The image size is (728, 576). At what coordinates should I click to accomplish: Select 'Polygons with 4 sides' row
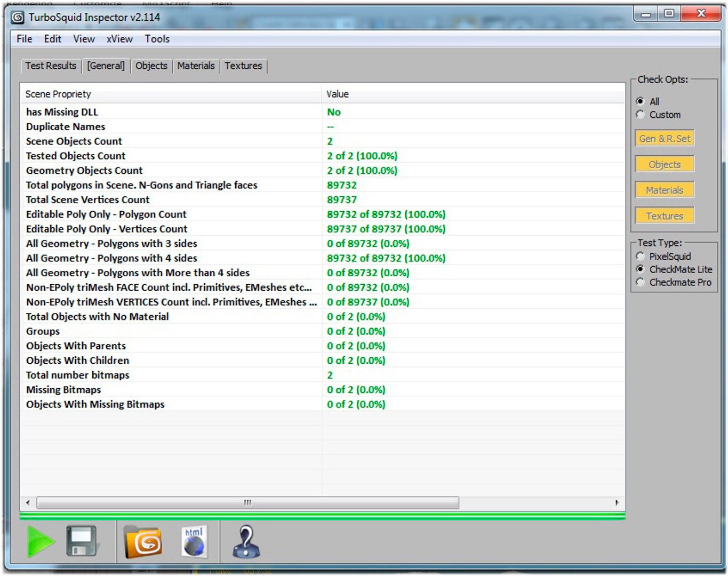[x=323, y=258]
